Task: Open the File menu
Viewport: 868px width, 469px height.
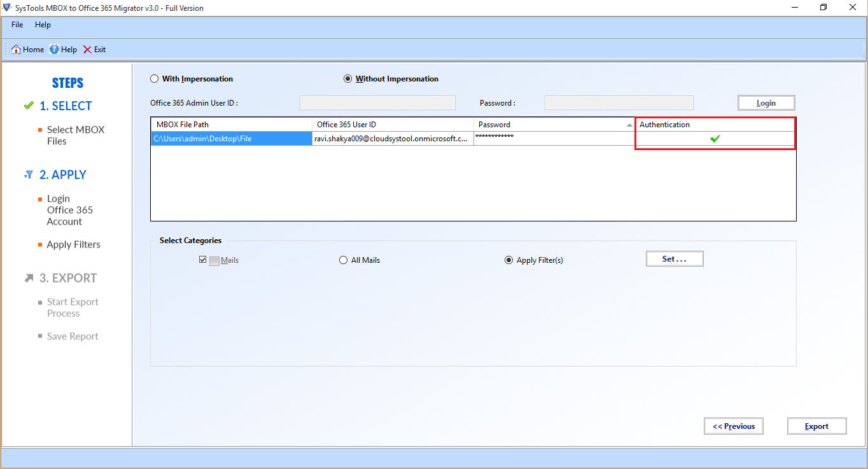Action: click(x=17, y=25)
